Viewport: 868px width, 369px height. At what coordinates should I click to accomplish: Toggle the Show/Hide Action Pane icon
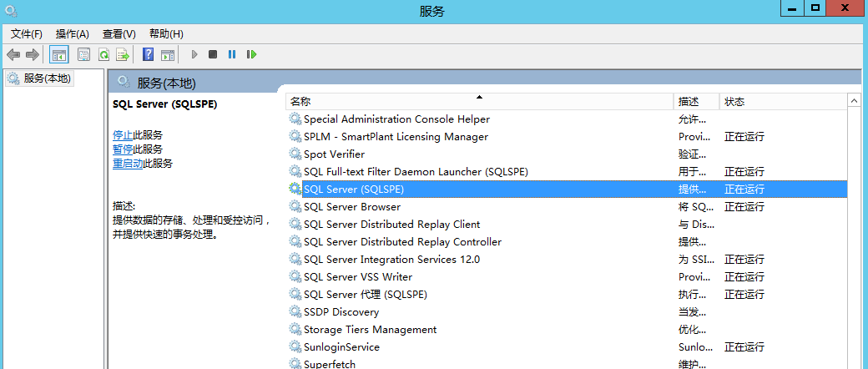coord(168,54)
